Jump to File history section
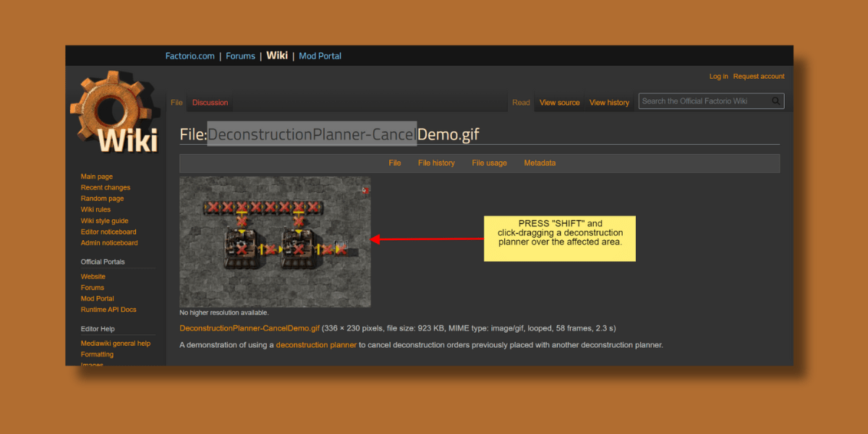Image resolution: width=868 pixels, height=434 pixels. tap(436, 163)
